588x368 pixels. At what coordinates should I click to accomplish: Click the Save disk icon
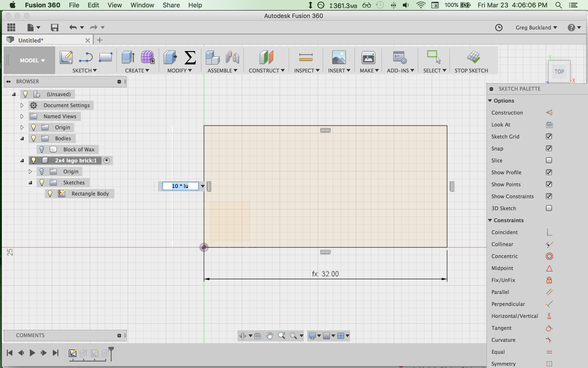click(55, 27)
